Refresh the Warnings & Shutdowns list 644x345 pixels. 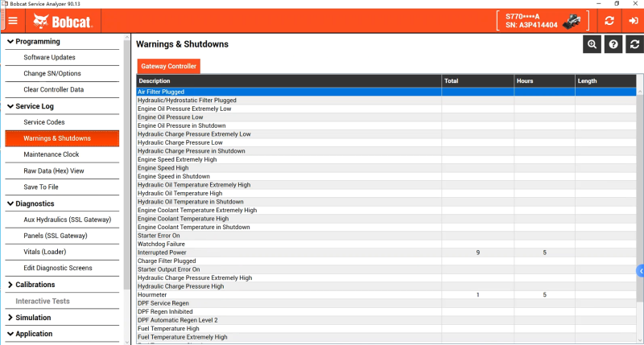pyautogui.click(x=635, y=45)
